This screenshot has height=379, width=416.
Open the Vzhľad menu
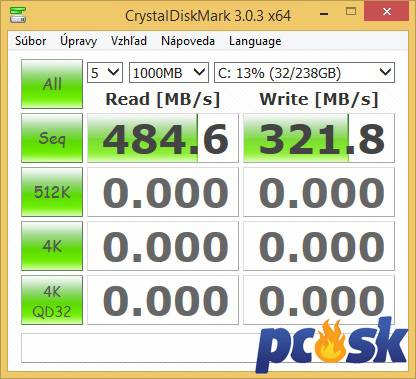point(129,41)
